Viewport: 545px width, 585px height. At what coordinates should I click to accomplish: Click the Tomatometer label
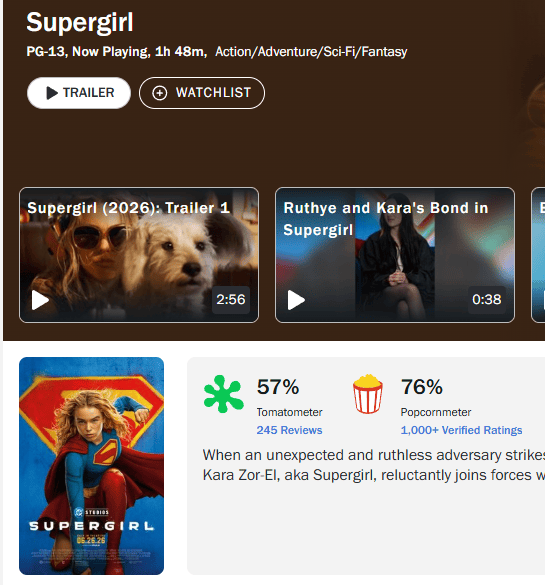point(289,412)
